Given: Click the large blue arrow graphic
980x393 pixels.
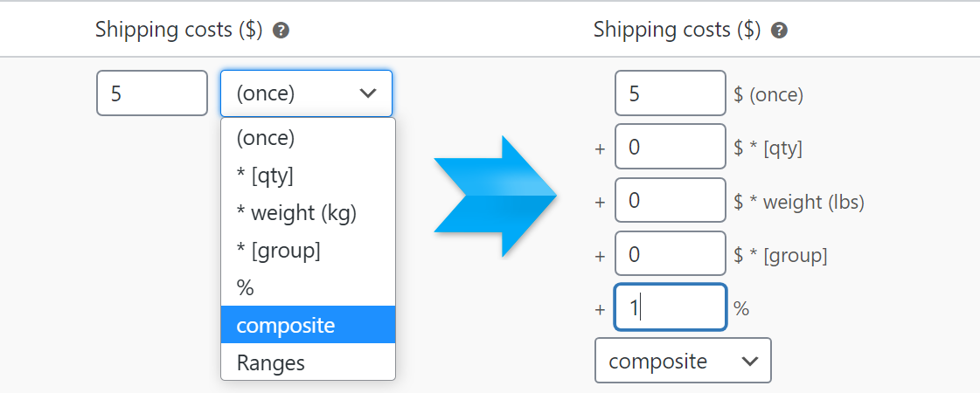Looking at the screenshot, I should [495, 196].
